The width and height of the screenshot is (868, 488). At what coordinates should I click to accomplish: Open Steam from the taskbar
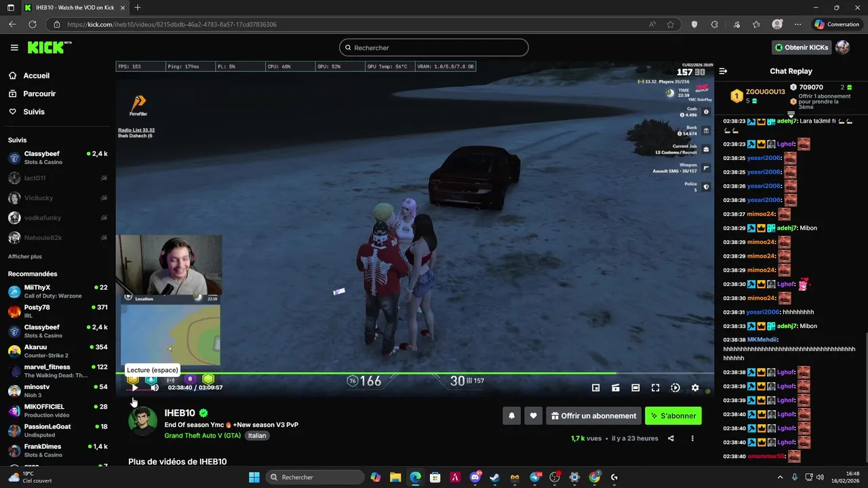[x=494, y=477]
